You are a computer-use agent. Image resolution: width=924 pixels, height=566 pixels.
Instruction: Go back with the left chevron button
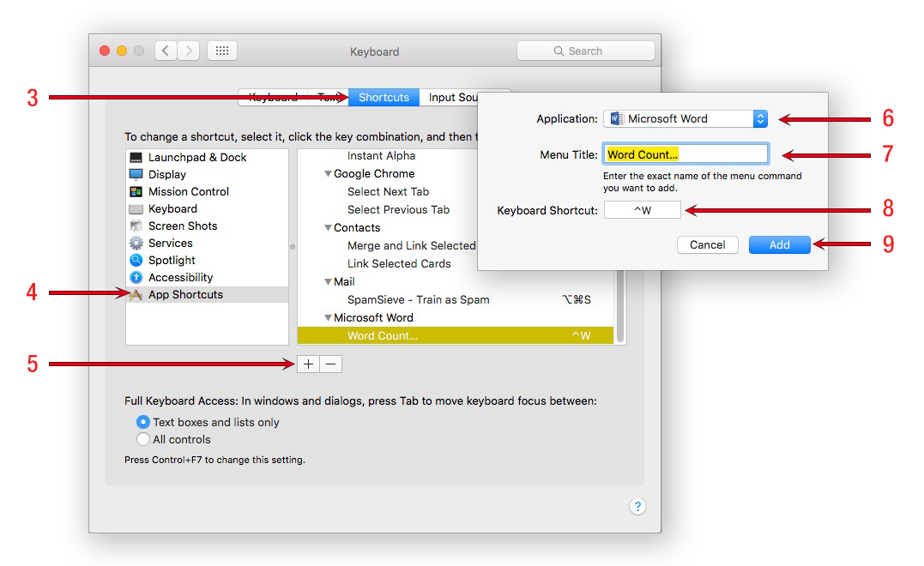click(x=166, y=51)
